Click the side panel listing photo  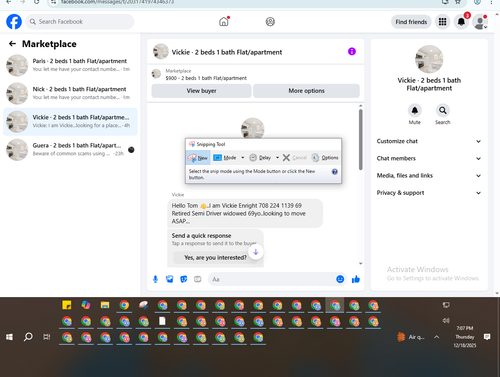[x=429, y=59]
